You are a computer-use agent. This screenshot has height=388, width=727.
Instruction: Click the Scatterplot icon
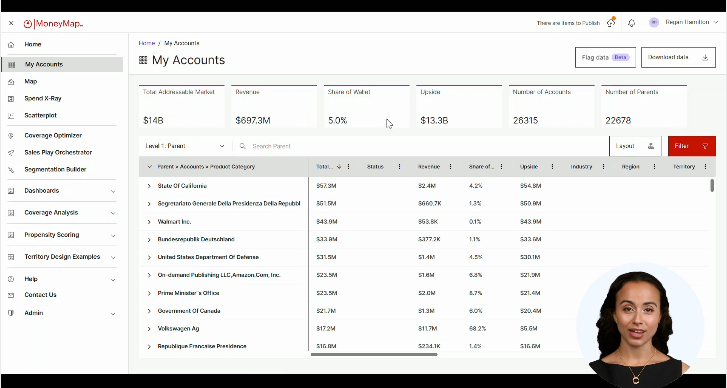pyautogui.click(x=11, y=116)
